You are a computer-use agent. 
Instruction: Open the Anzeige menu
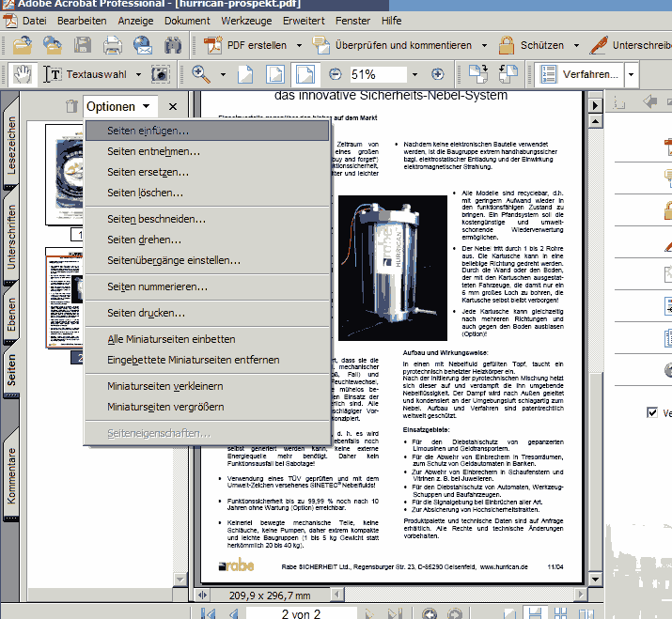pos(135,21)
